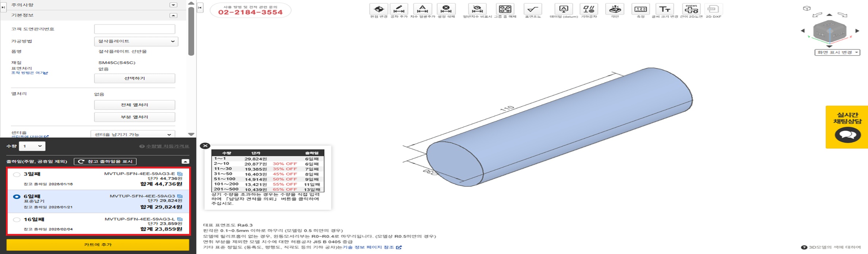Viewport: 868px width, 254px height.
Task: Click the 각인 engraving tool icon
Action: click(615, 9)
